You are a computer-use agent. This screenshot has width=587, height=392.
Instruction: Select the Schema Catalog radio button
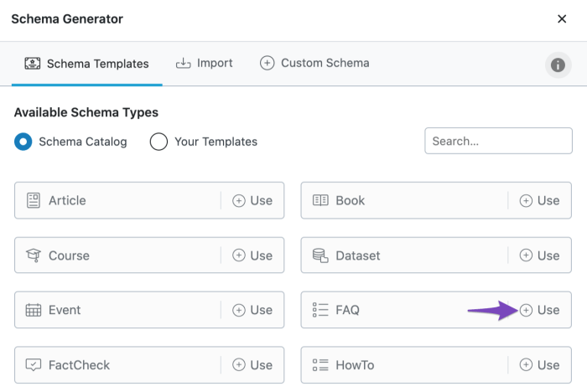pyautogui.click(x=23, y=142)
